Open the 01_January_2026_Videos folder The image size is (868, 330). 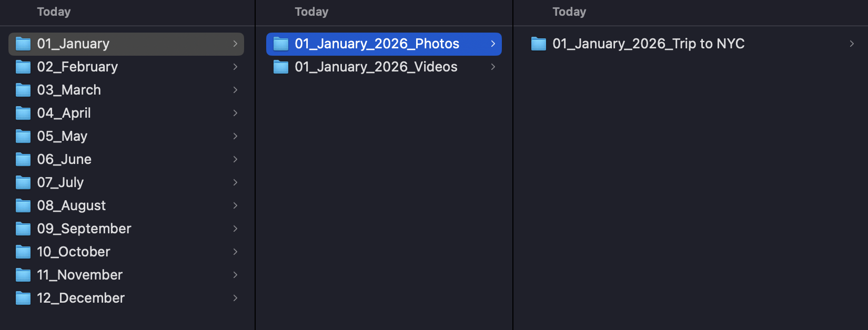(x=376, y=67)
